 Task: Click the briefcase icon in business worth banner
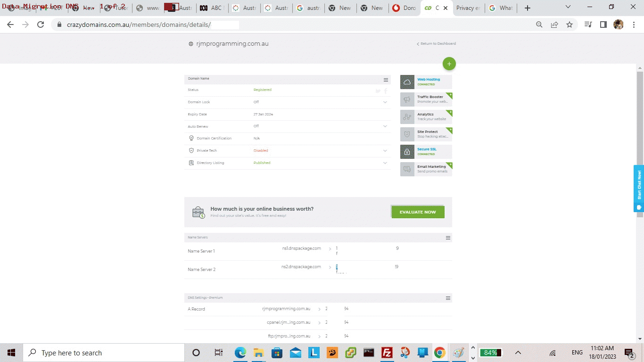(x=198, y=212)
